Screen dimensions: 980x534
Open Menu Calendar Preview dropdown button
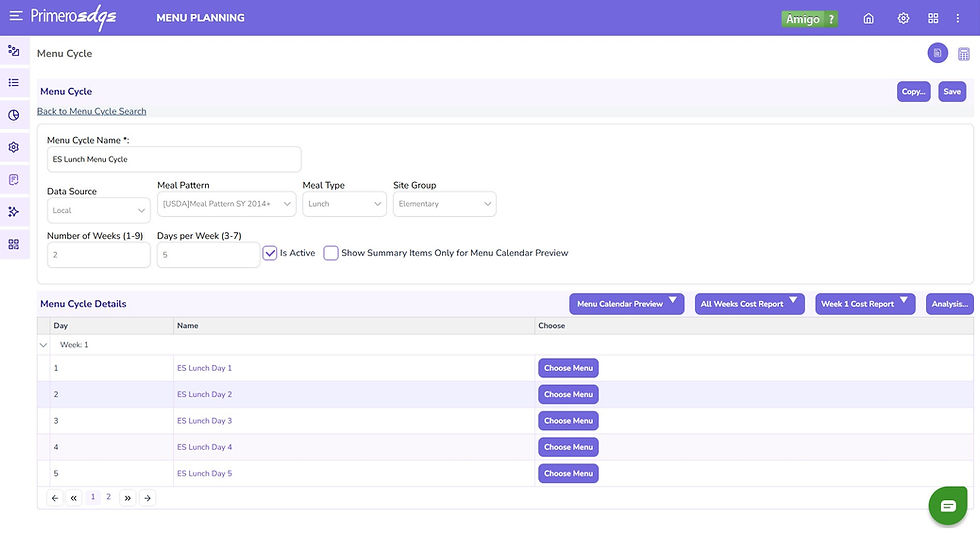626,304
